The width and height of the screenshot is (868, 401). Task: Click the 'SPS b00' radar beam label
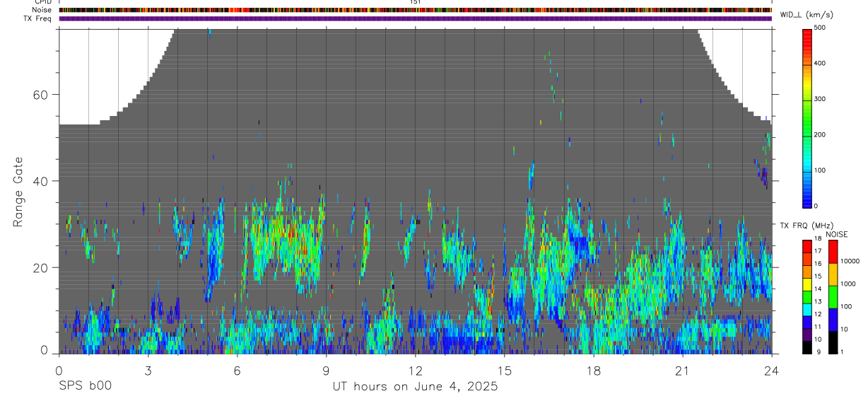tap(84, 386)
